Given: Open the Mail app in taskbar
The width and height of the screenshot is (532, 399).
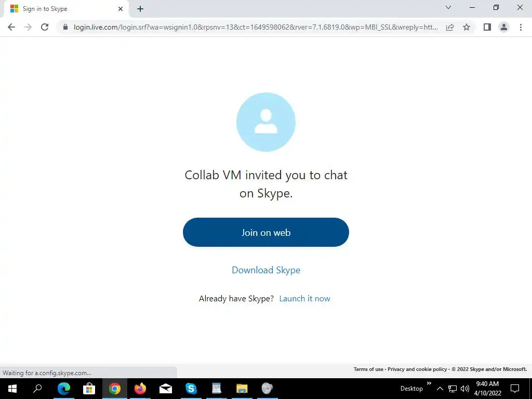Looking at the screenshot, I should [x=166, y=389].
